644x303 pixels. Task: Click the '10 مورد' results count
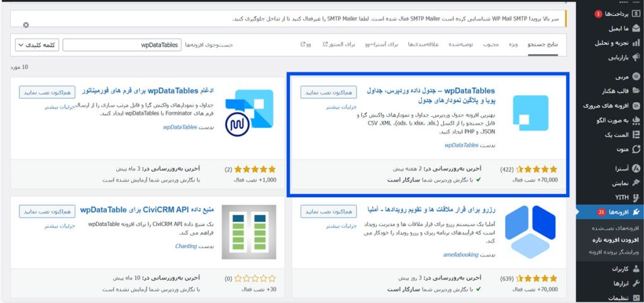[19, 67]
